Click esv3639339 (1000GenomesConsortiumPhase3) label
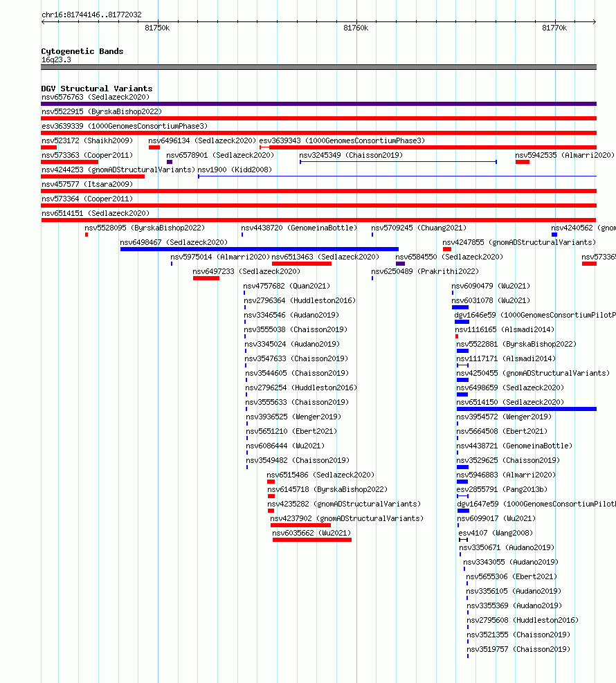The height and width of the screenshot is (683, 616). coord(125,126)
